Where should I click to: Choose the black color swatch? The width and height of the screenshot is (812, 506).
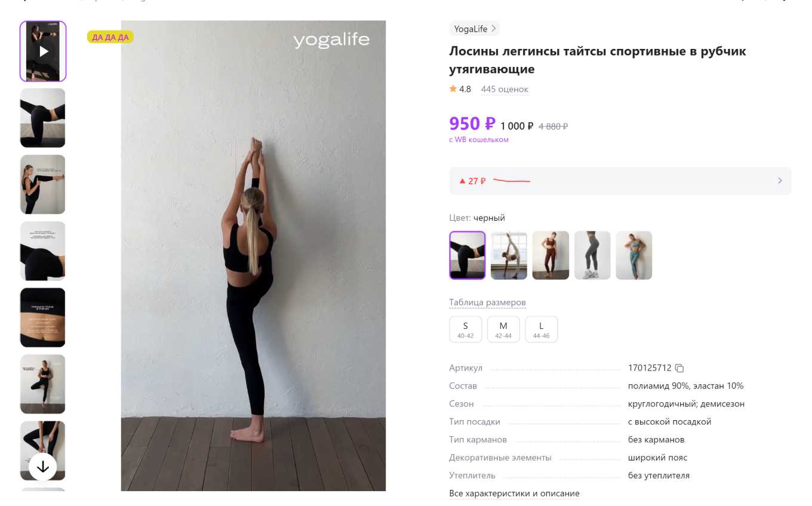(x=467, y=255)
